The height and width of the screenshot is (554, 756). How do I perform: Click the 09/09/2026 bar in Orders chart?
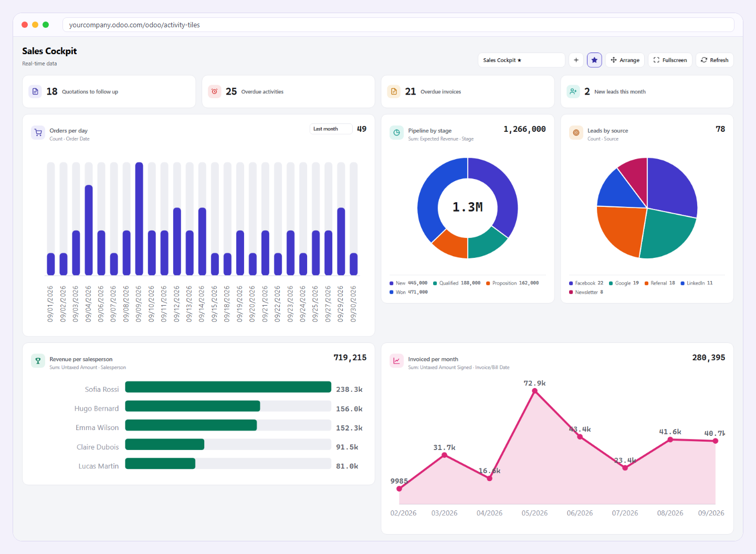(139, 218)
